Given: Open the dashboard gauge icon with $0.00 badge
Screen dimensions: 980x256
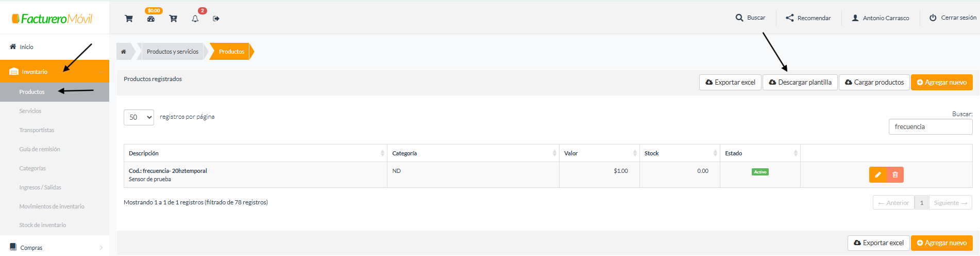Looking at the screenshot, I should (151, 19).
